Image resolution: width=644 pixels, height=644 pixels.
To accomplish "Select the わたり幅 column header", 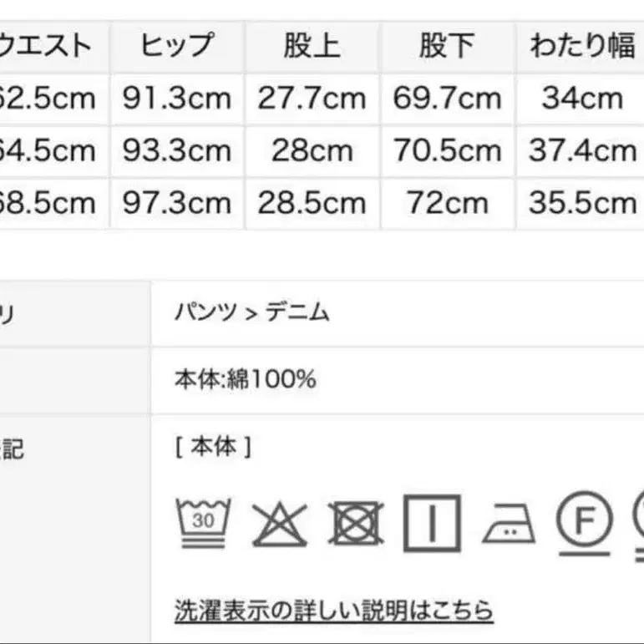I will click(x=582, y=47).
